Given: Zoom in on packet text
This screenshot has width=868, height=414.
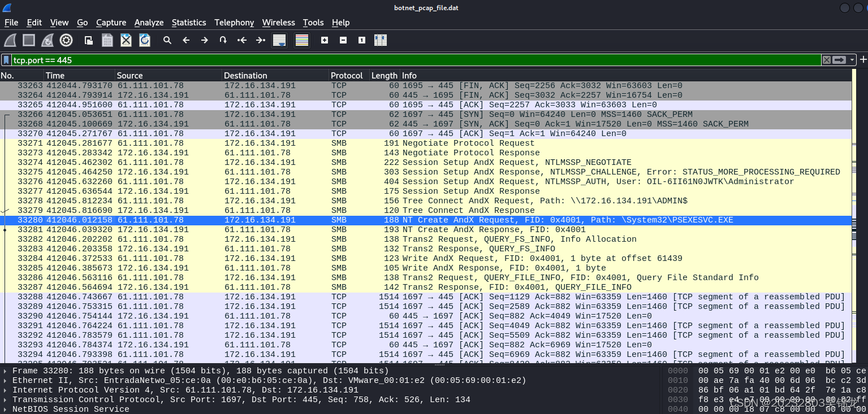Looking at the screenshot, I should click(x=325, y=40).
